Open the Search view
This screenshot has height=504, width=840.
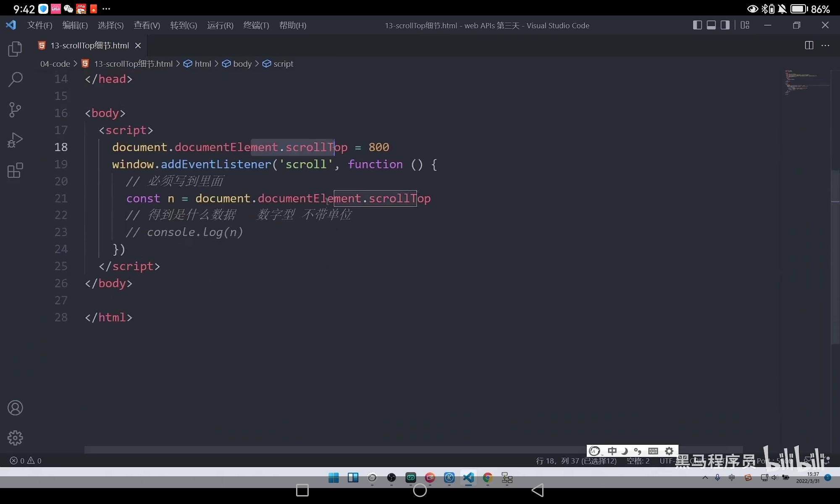(15, 79)
